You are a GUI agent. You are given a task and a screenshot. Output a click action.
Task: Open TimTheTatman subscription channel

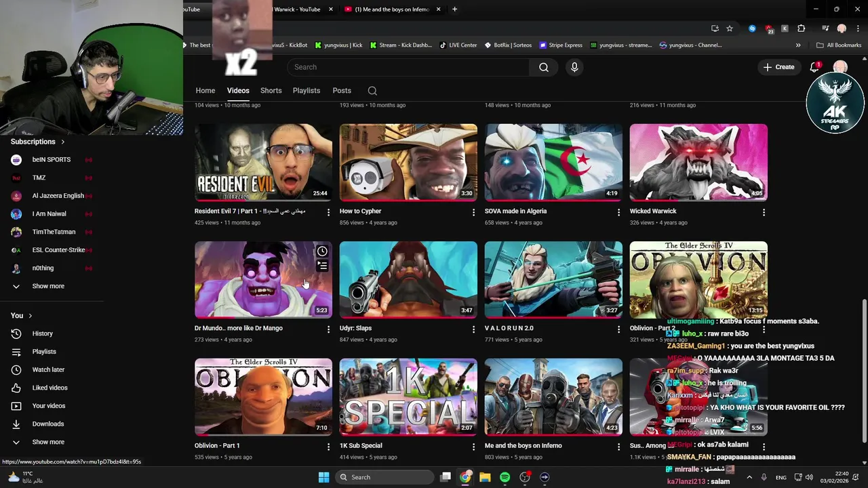tap(52, 232)
